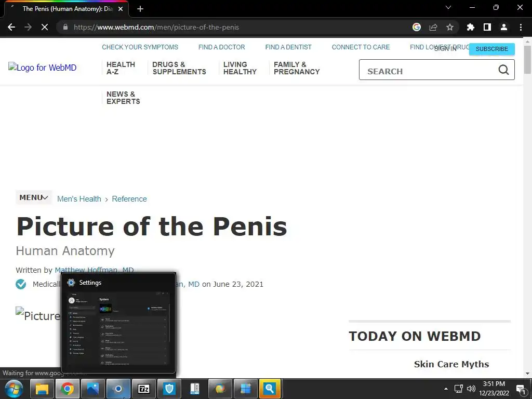This screenshot has height=399, width=532.
Task: Bookmark this page with the star
Action: pos(450,27)
